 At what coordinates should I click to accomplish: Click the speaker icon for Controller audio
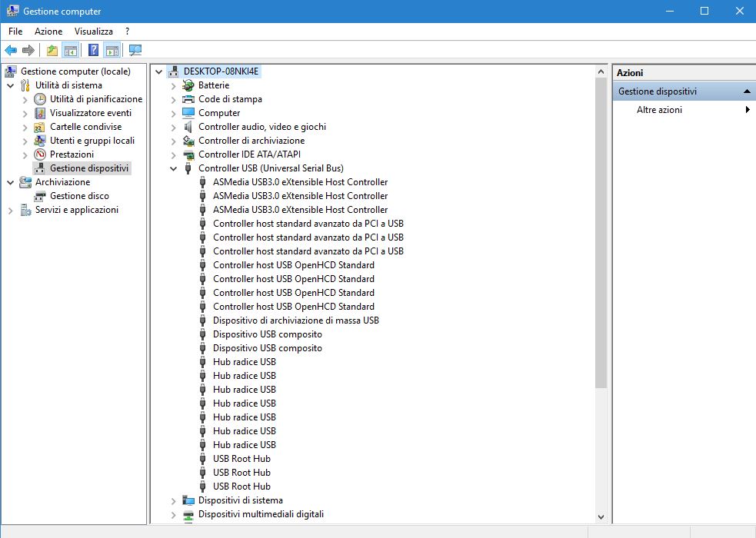[x=188, y=127]
